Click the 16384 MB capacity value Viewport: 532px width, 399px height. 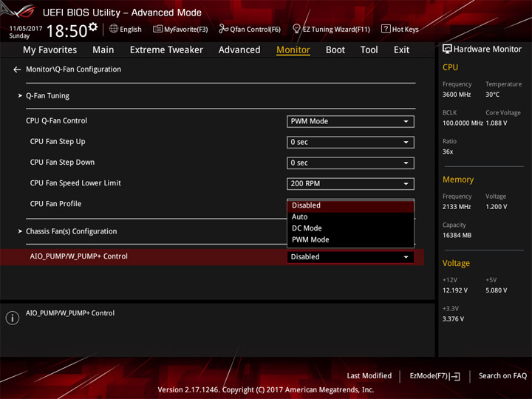pyautogui.click(x=457, y=236)
